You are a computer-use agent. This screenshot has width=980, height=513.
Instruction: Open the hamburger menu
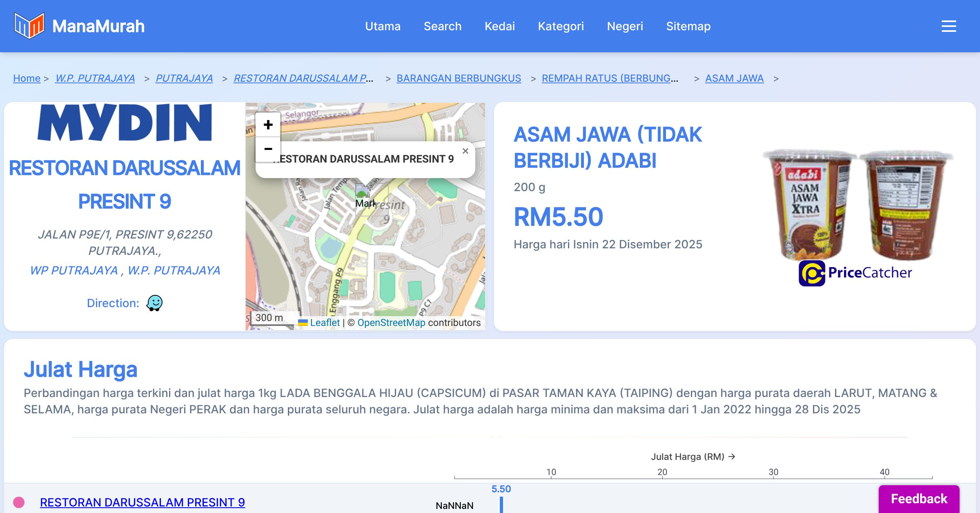[x=949, y=26]
